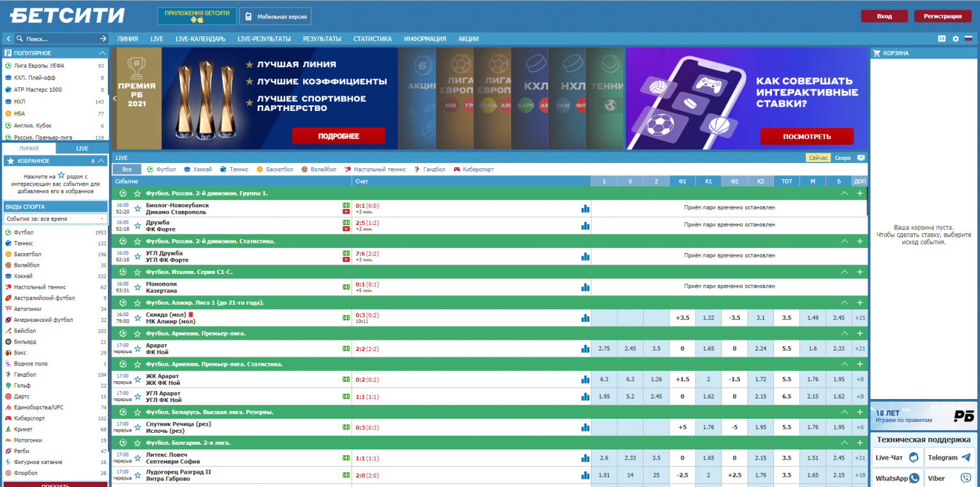
Task: Click video stream icon for Дружба – ФК Форте
Action: point(346,229)
